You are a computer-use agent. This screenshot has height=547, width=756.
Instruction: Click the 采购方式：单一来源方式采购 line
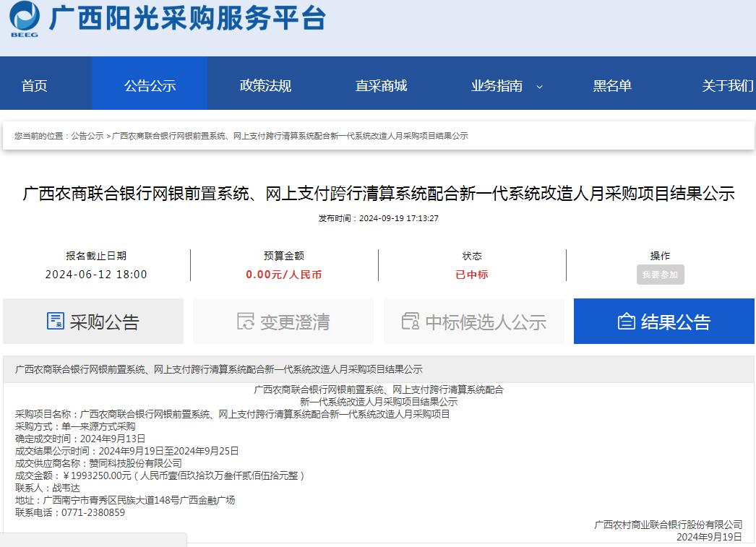point(75,426)
